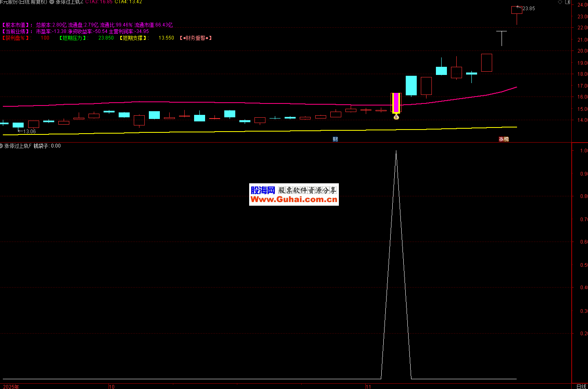Screen dimensions: 588x389
Task: Click the white signal spike peak in sub-chart
Action: click(x=396, y=152)
